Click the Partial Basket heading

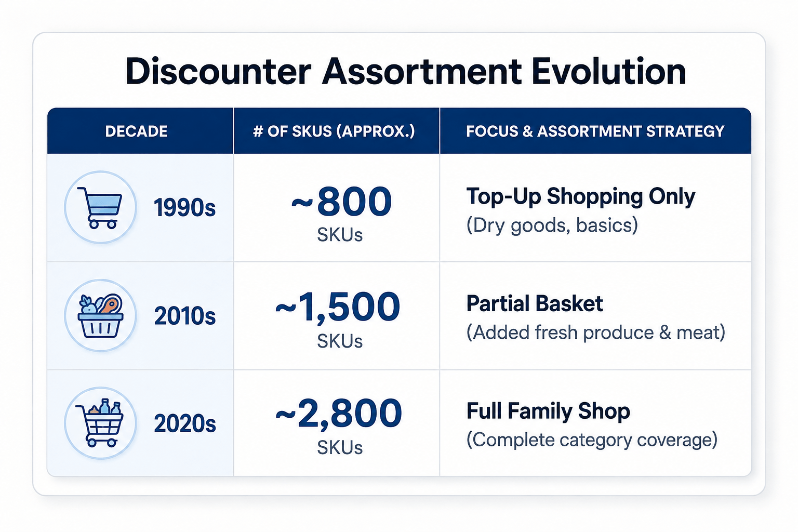tap(535, 303)
